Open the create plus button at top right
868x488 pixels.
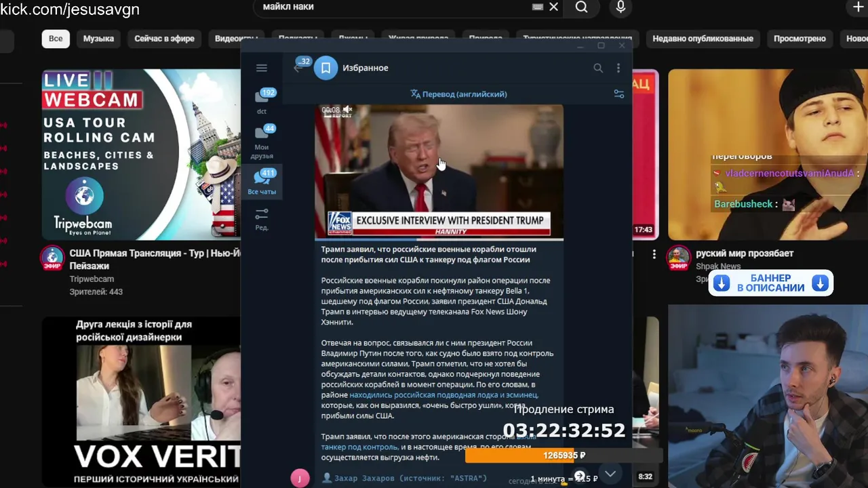tap(858, 7)
